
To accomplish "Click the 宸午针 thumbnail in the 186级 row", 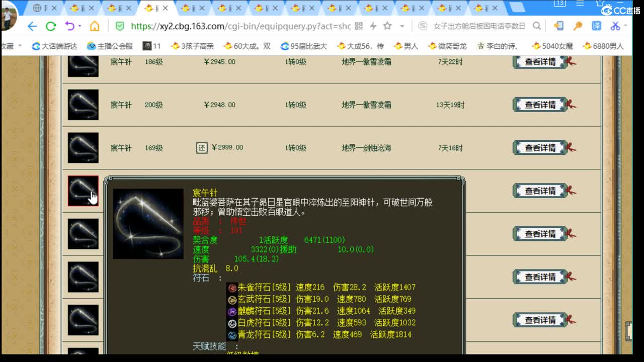I will click(x=83, y=65).
